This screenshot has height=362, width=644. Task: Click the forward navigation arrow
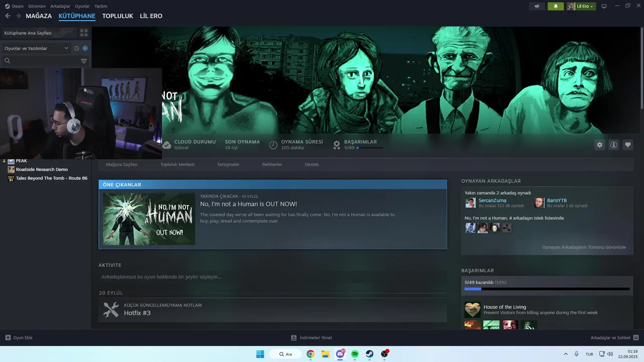tap(18, 16)
